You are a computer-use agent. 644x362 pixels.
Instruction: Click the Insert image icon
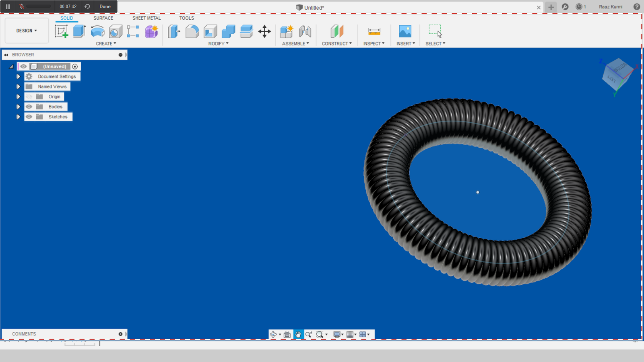[405, 31]
